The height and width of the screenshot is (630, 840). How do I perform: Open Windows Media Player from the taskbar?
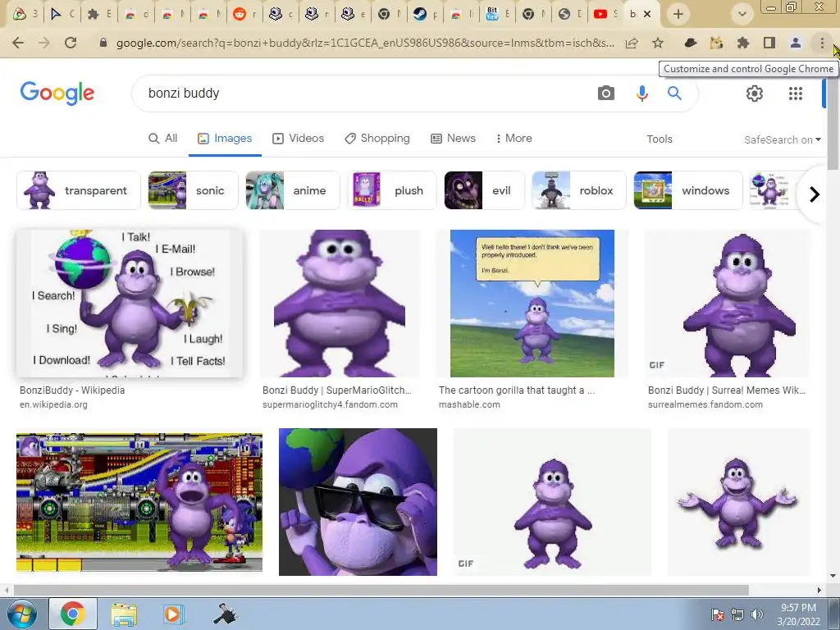172,614
